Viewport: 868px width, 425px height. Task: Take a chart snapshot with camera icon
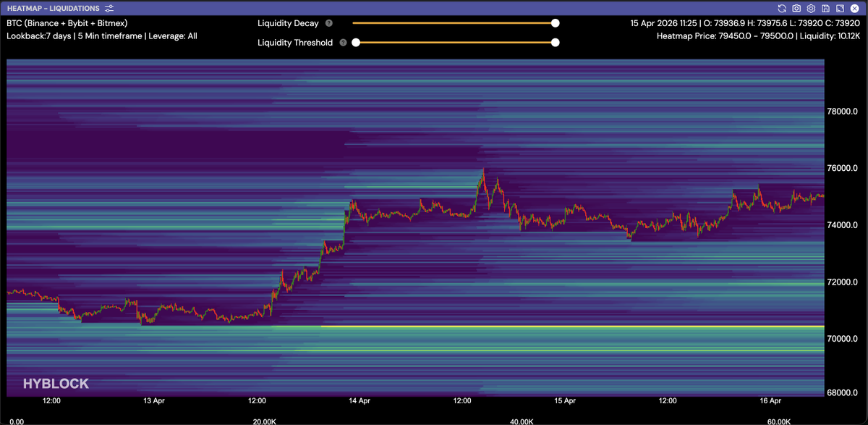click(796, 8)
